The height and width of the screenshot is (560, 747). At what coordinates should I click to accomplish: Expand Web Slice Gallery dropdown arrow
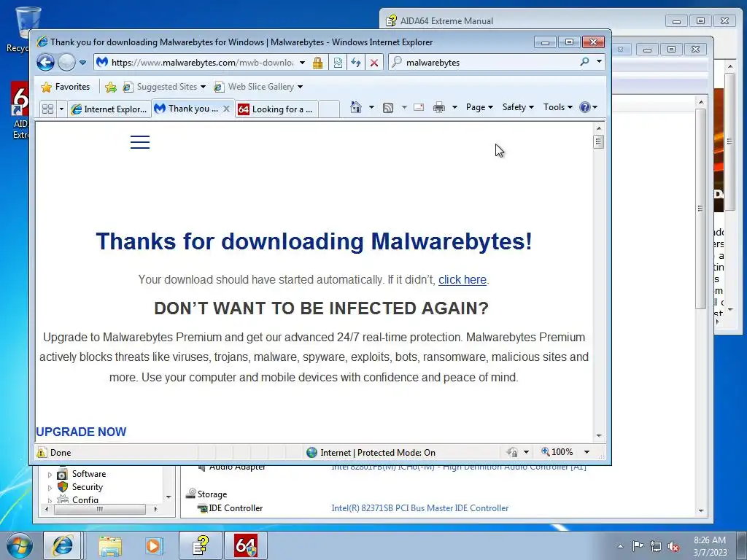coord(300,87)
